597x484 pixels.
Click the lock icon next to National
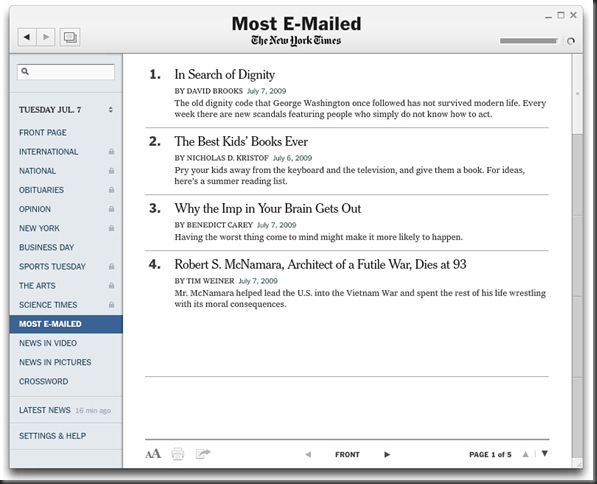[111, 171]
